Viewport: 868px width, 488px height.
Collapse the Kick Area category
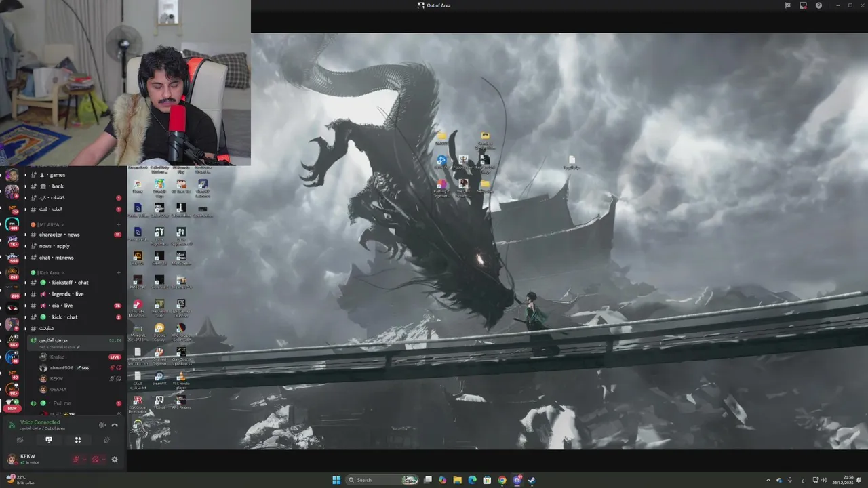pos(49,273)
